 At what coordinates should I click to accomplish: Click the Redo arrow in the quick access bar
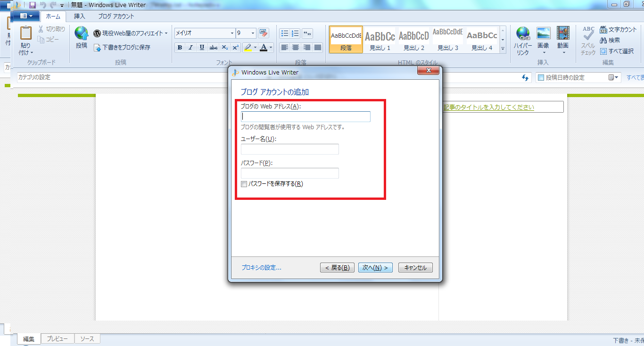tap(53, 5)
